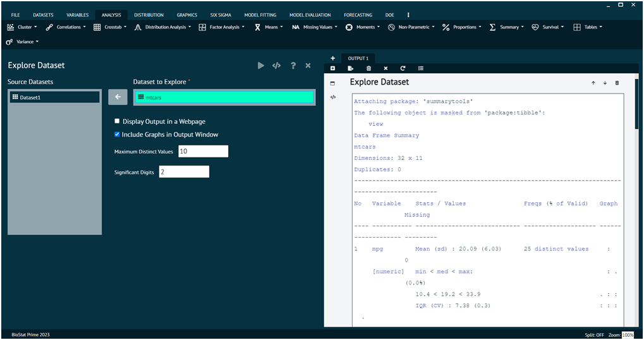Click 'Dimensions: 32 x 11' in the output
Screen dimensions: 644x340
click(388, 158)
